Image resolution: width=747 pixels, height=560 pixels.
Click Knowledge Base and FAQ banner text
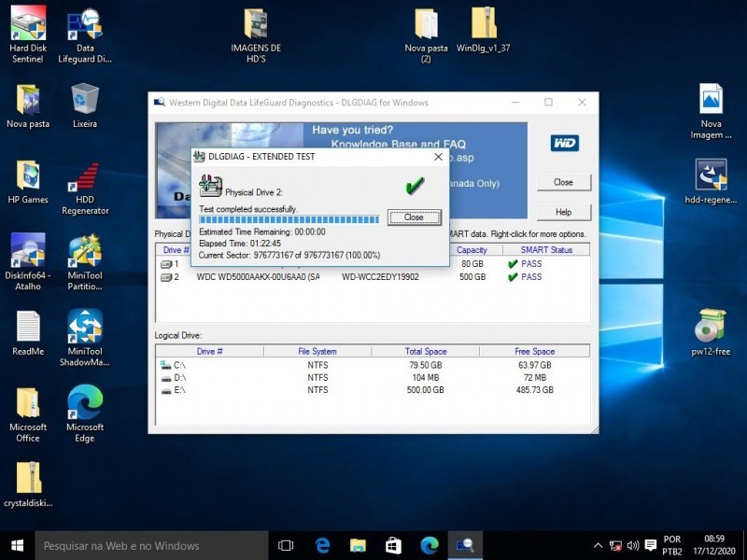coord(399,145)
